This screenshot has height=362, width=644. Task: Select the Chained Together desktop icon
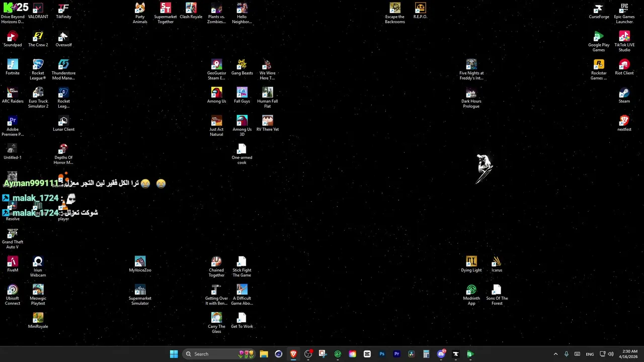click(216, 267)
